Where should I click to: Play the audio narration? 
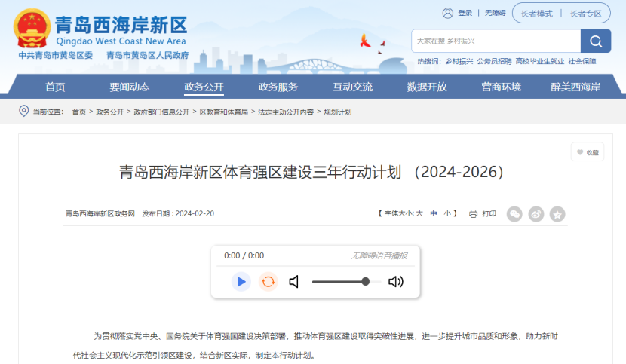(241, 282)
